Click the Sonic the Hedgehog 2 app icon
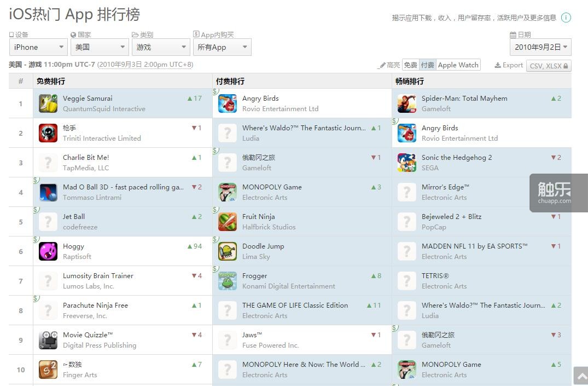Viewport: 588px width, 386px height. tap(407, 163)
